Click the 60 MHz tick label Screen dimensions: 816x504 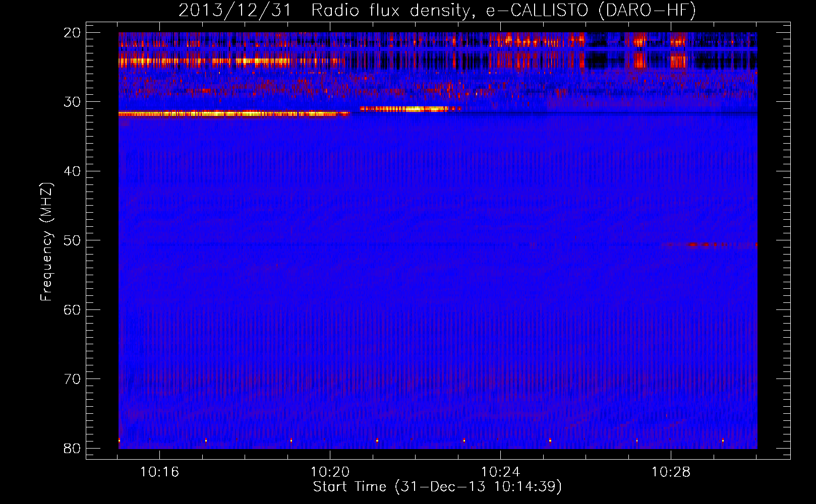72,309
